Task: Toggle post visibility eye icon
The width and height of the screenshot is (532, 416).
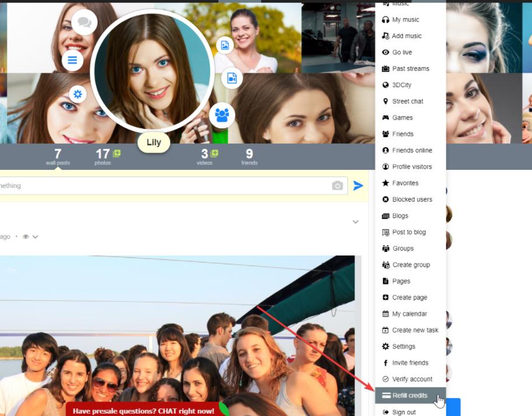Action: tap(26, 237)
